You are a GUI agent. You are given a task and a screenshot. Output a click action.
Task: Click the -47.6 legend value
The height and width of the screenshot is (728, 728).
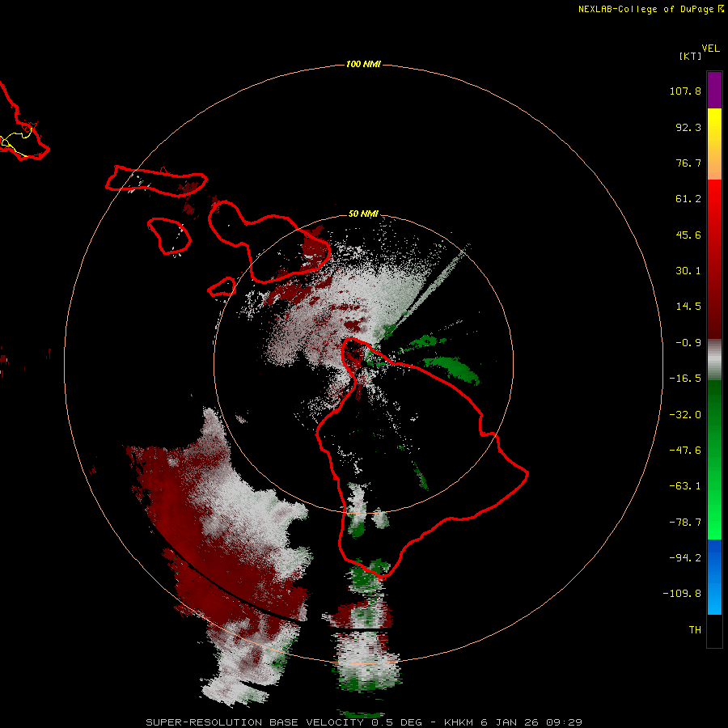coord(685,451)
